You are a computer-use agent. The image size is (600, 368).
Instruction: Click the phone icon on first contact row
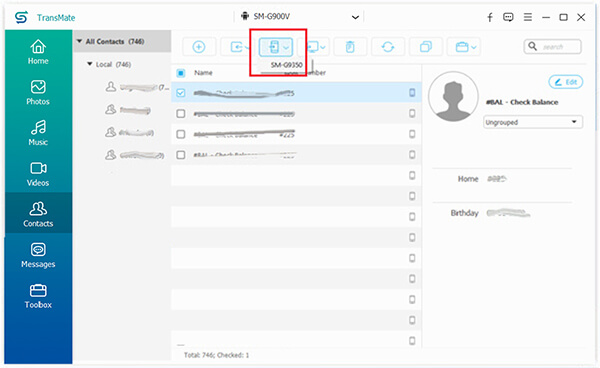tap(412, 93)
